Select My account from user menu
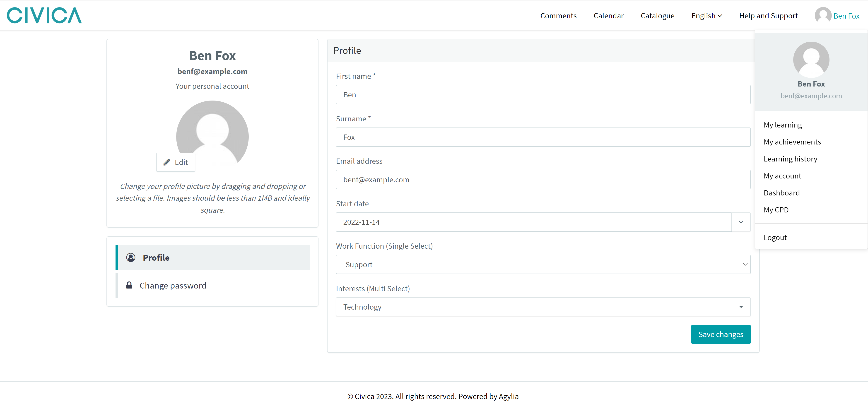 [782, 176]
